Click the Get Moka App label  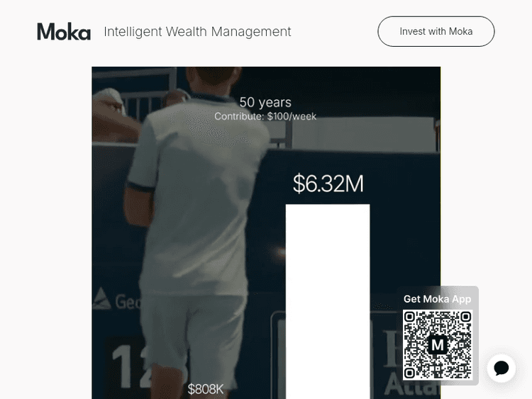point(438,299)
